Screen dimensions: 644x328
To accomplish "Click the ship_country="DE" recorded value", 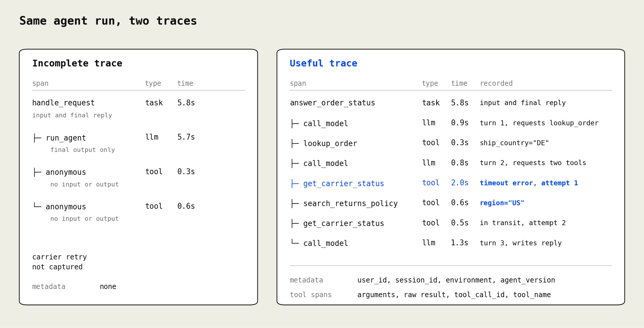I will pyautogui.click(x=514, y=143).
